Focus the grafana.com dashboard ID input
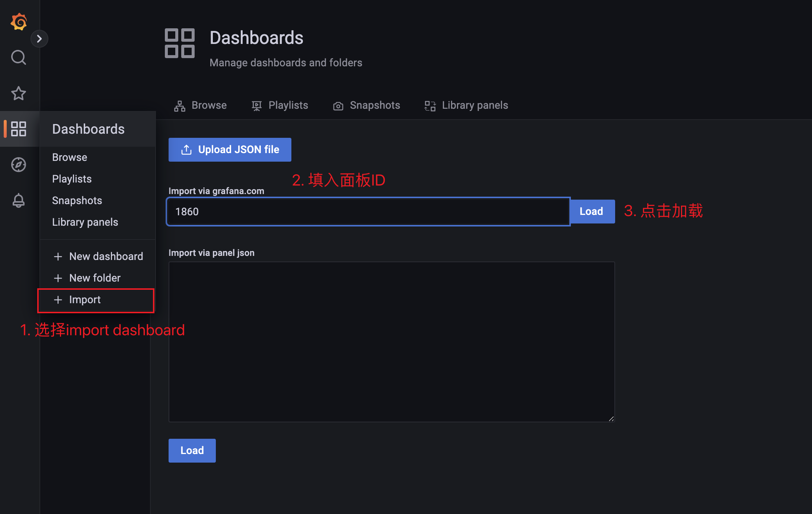 click(368, 212)
